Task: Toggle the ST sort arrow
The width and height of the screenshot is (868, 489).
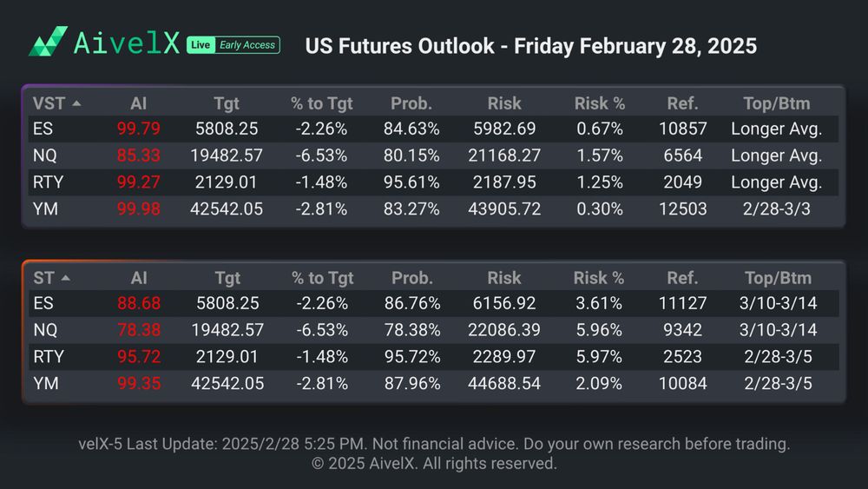Action: click(66, 278)
